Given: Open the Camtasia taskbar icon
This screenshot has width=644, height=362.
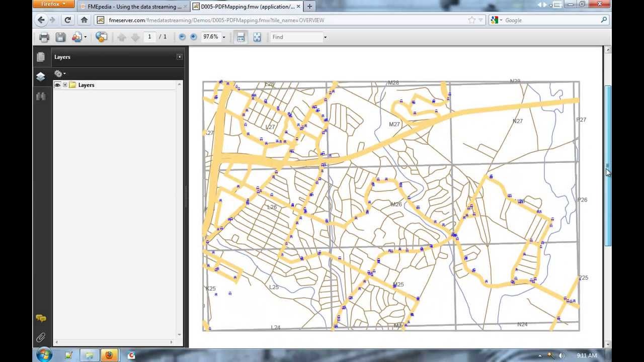Looking at the screenshot, I should pyautogui.click(x=131, y=355).
